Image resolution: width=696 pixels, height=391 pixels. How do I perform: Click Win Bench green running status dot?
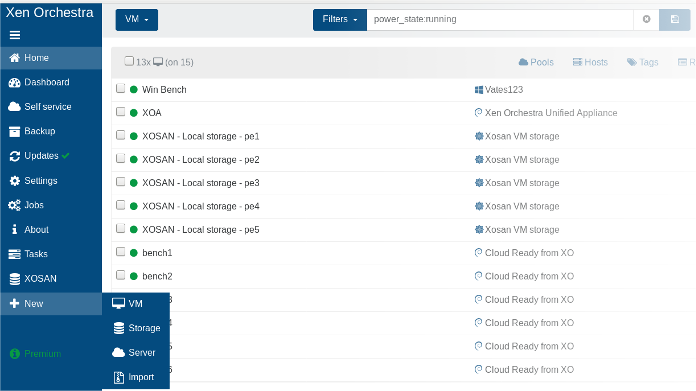click(x=134, y=90)
